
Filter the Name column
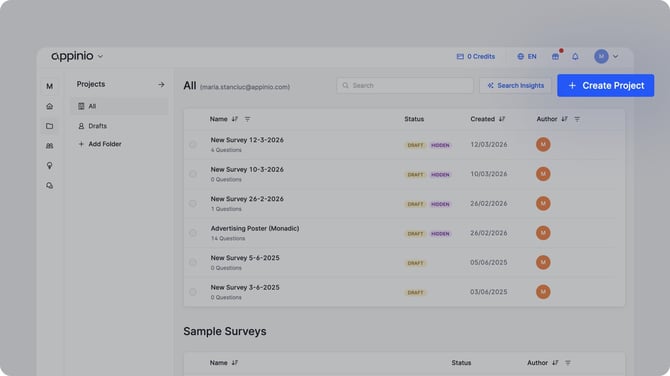(247, 119)
